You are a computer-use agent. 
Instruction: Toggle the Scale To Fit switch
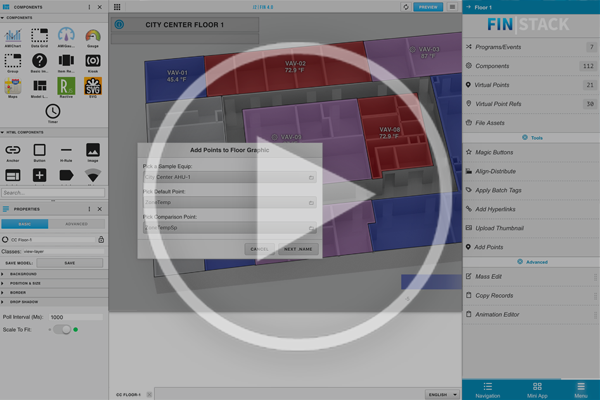point(62,330)
